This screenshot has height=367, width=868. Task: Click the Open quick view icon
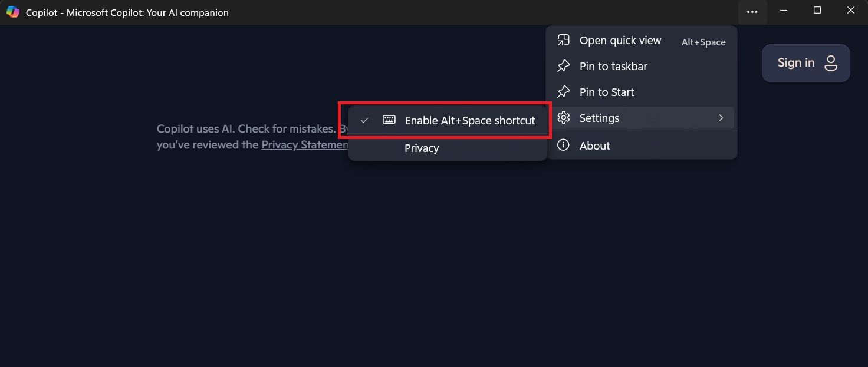point(564,40)
